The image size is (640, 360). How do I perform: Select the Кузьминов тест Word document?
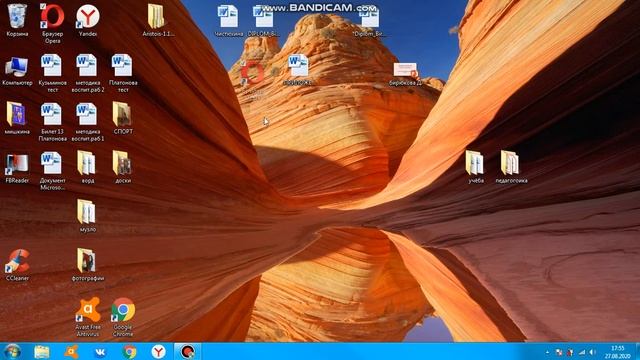click(52, 72)
